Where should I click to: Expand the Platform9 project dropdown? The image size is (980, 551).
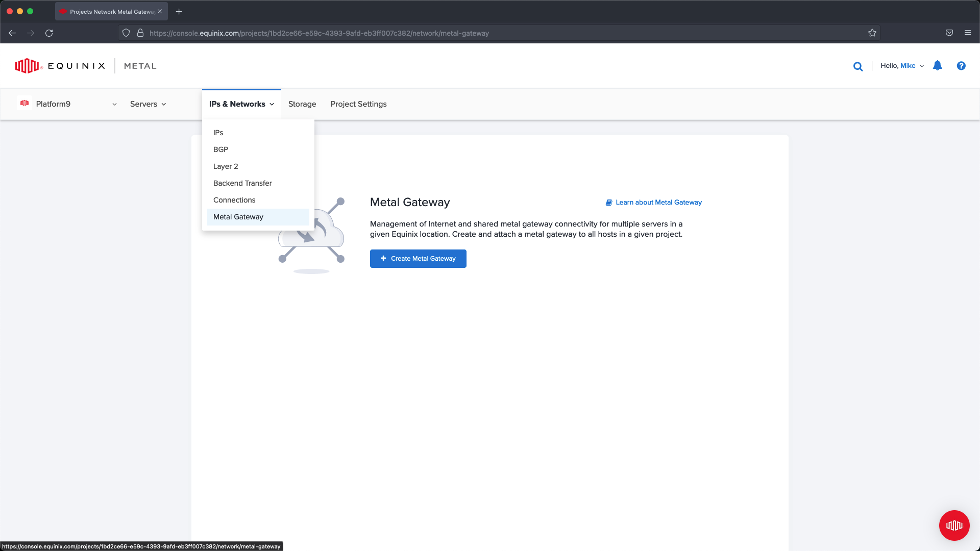point(114,104)
